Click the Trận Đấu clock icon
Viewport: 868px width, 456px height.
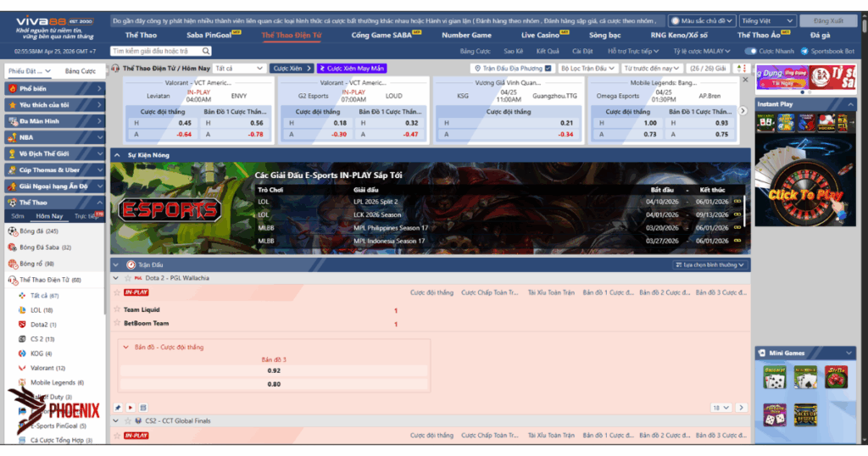pos(131,265)
